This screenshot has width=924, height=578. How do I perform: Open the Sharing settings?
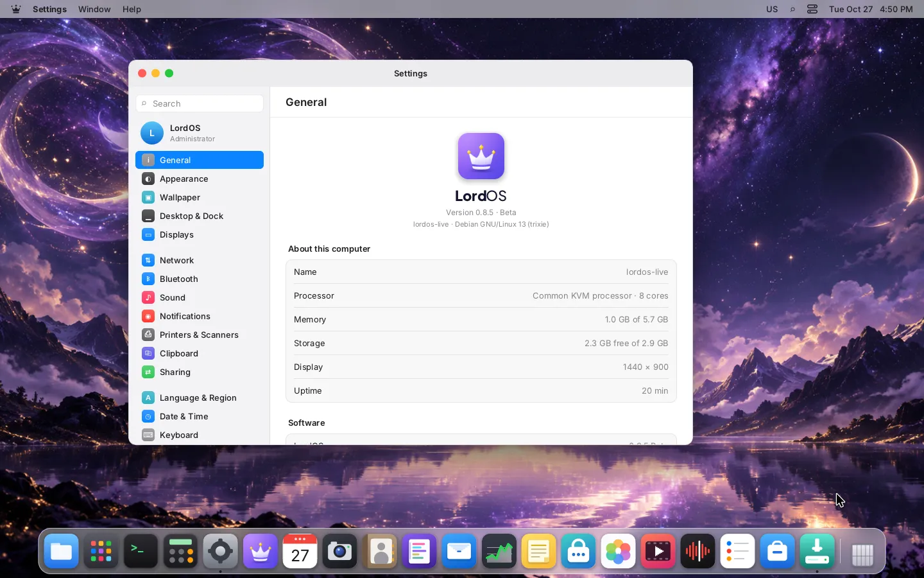pyautogui.click(x=200, y=372)
